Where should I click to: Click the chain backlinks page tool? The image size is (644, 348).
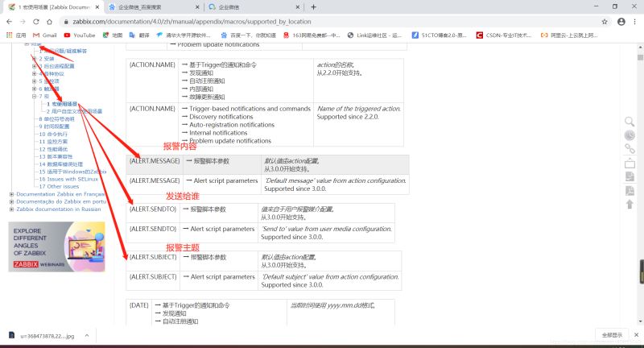[630, 149]
